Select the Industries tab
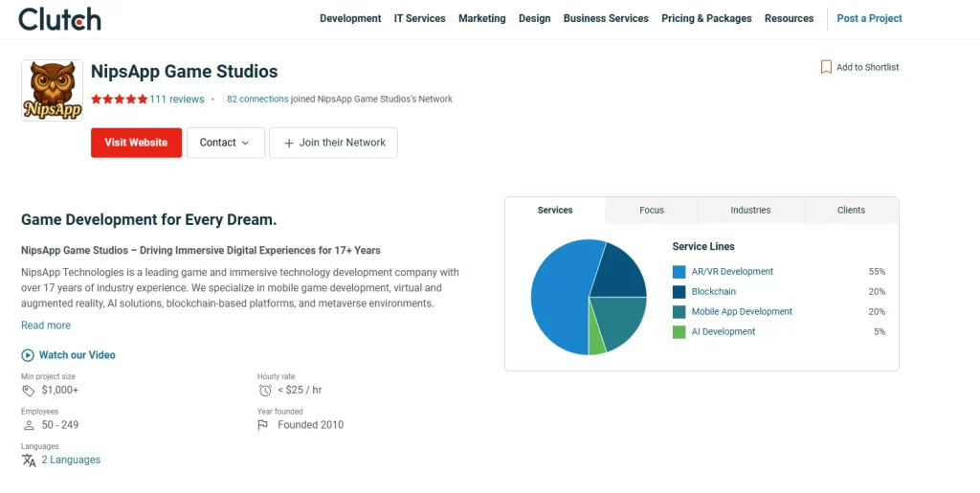The image size is (980, 493). [750, 211]
